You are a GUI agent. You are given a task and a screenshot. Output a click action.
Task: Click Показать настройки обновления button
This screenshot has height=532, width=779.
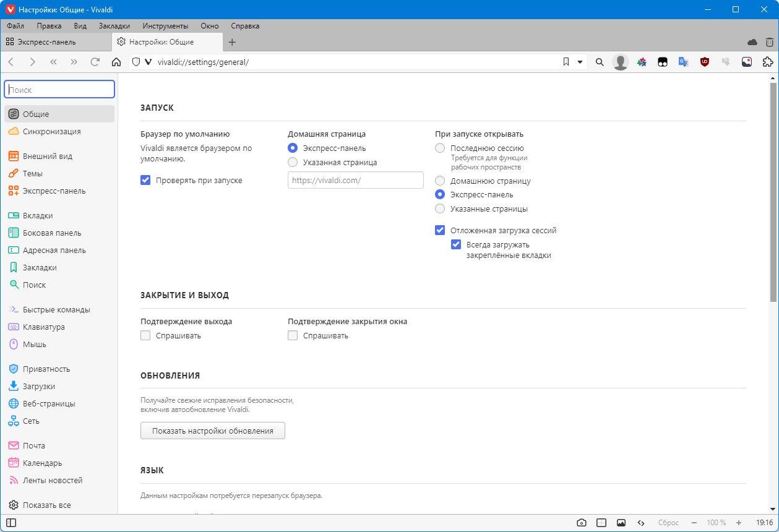[213, 431]
